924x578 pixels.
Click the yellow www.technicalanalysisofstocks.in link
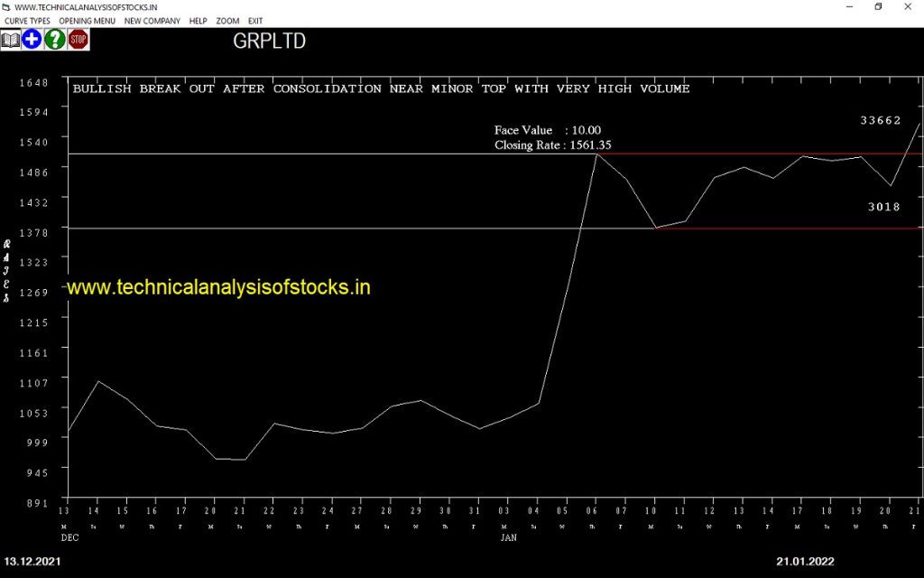[219, 287]
